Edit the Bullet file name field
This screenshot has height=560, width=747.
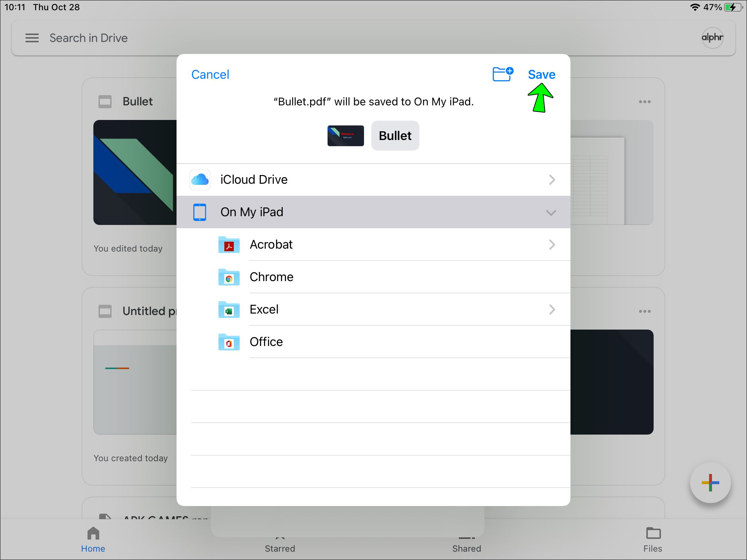click(395, 136)
